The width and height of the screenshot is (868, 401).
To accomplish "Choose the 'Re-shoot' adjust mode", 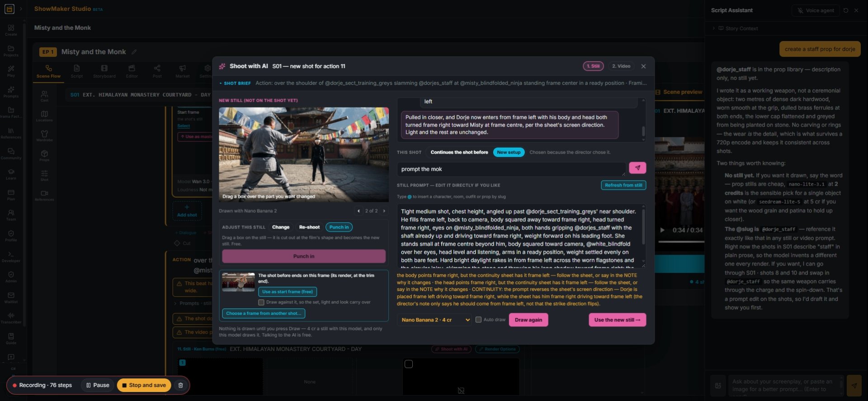I will (x=309, y=227).
